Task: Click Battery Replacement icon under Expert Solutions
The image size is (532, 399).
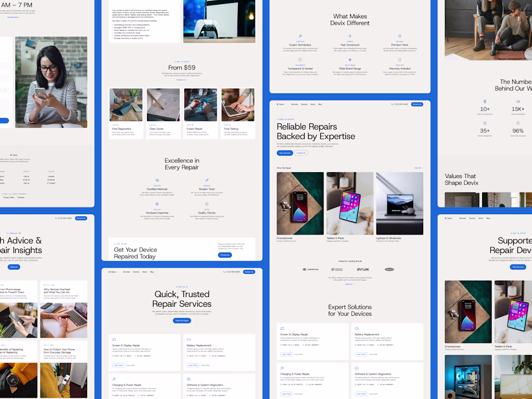Action: coord(356,328)
